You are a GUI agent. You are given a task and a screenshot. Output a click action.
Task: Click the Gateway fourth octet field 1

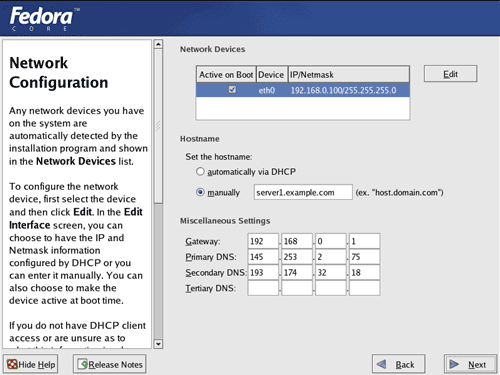364,241
